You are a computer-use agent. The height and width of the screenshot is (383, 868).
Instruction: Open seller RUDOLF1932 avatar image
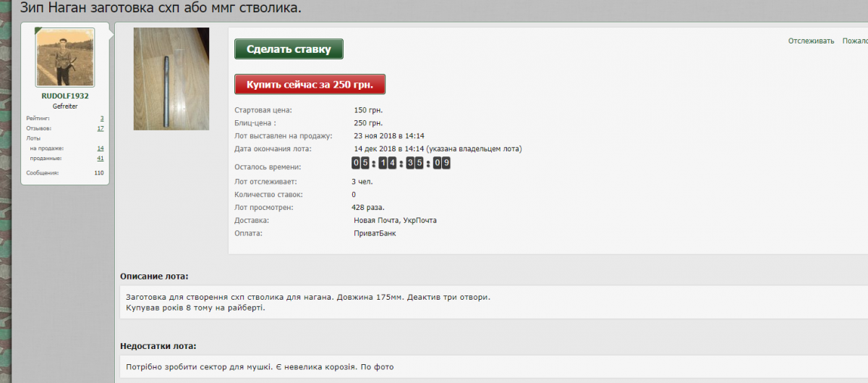(x=66, y=58)
